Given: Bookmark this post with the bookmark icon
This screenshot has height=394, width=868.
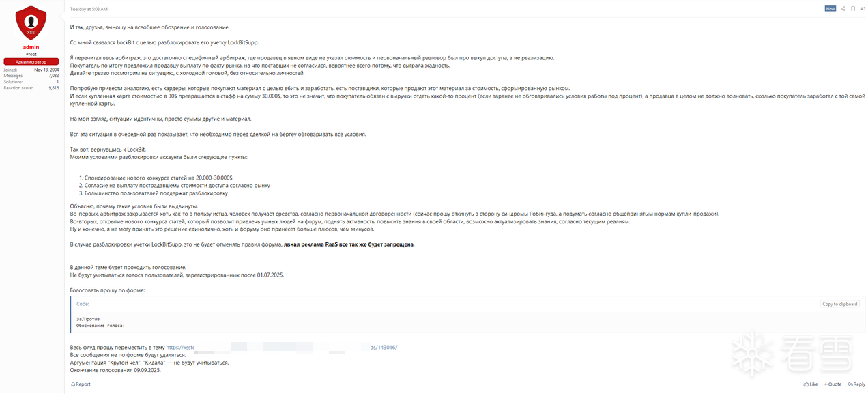Looking at the screenshot, I should coord(852,9).
